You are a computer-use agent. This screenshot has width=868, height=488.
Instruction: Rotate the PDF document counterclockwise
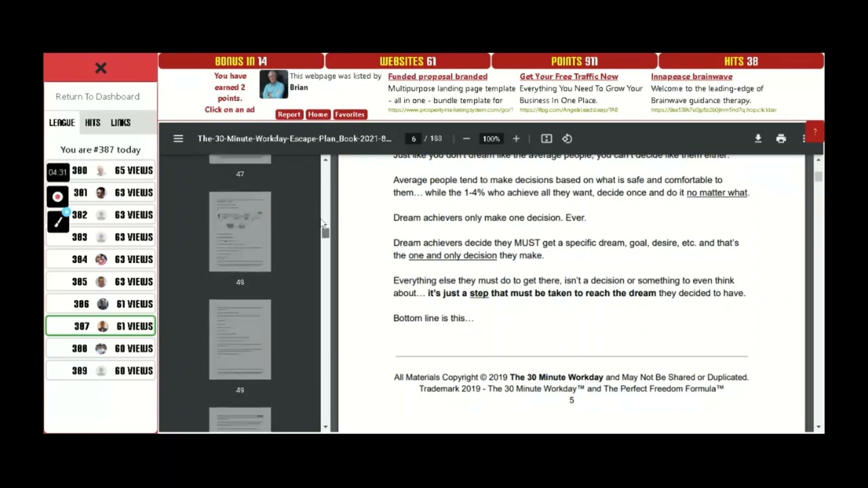(x=567, y=138)
